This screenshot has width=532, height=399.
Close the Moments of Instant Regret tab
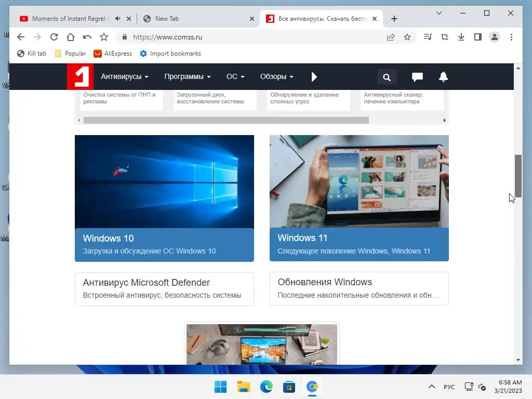point(129,19)
